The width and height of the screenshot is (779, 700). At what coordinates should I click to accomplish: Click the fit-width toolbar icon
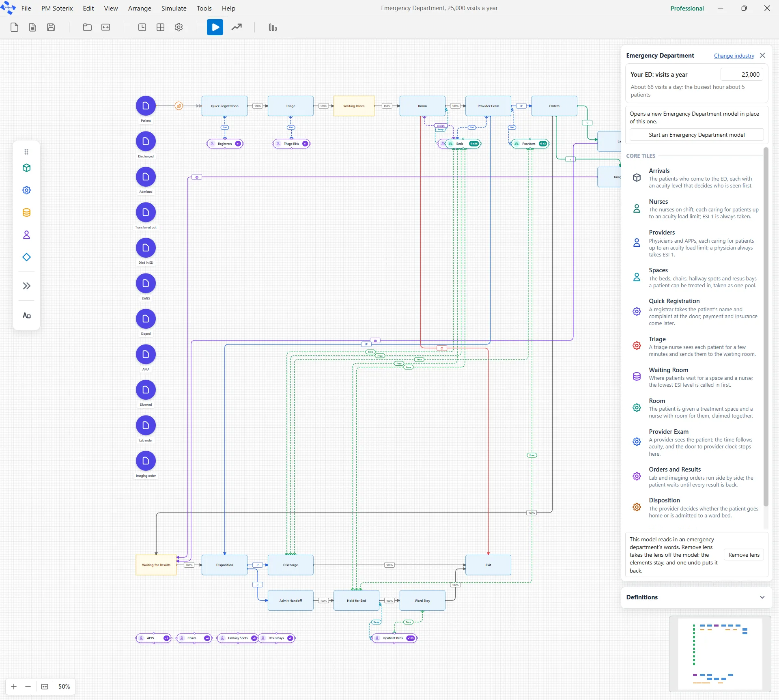point(105,27)
